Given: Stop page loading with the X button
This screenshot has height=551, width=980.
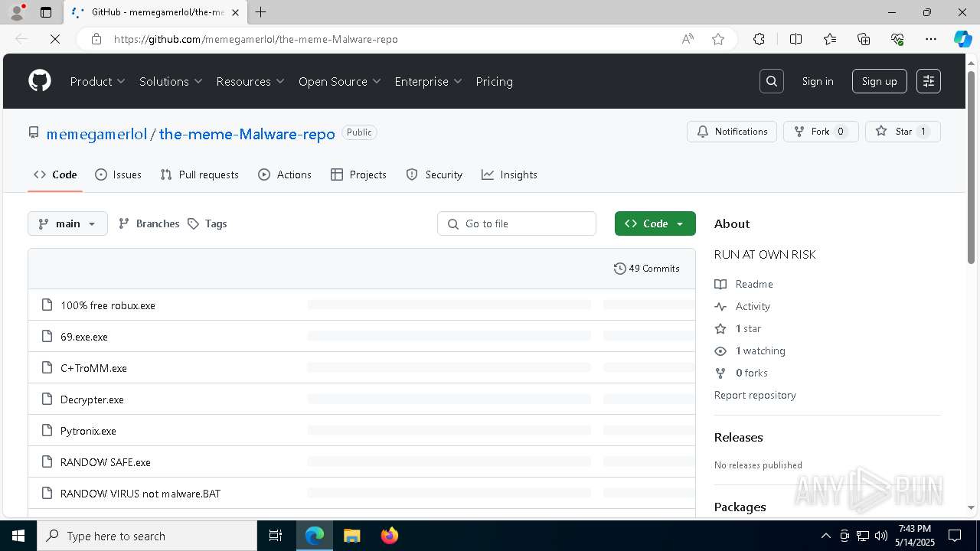Looking at the screenshot, I should click(x=54, y=39).
